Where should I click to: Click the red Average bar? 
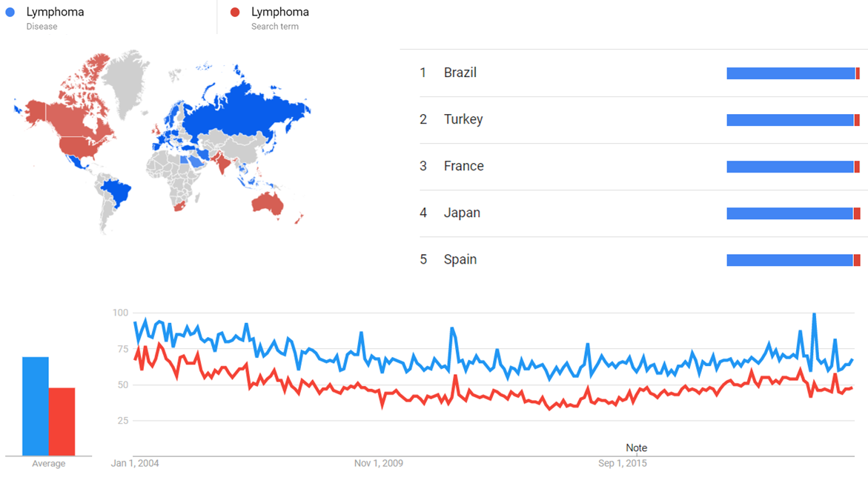(62, 421)
